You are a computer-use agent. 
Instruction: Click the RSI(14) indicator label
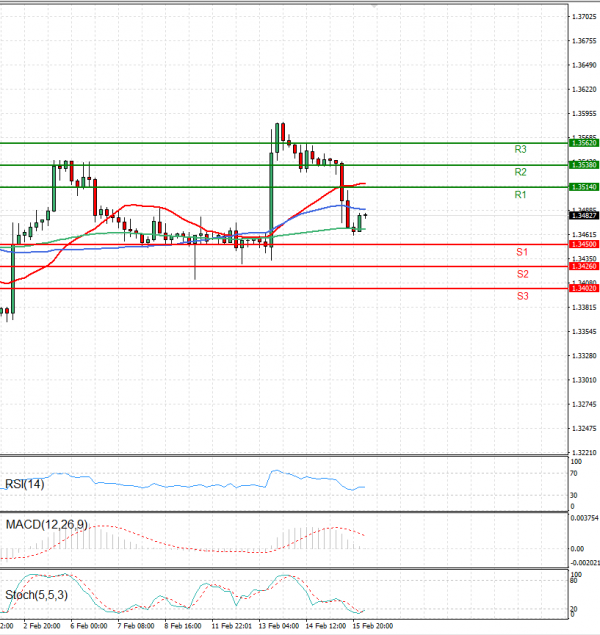pos(24,484)
